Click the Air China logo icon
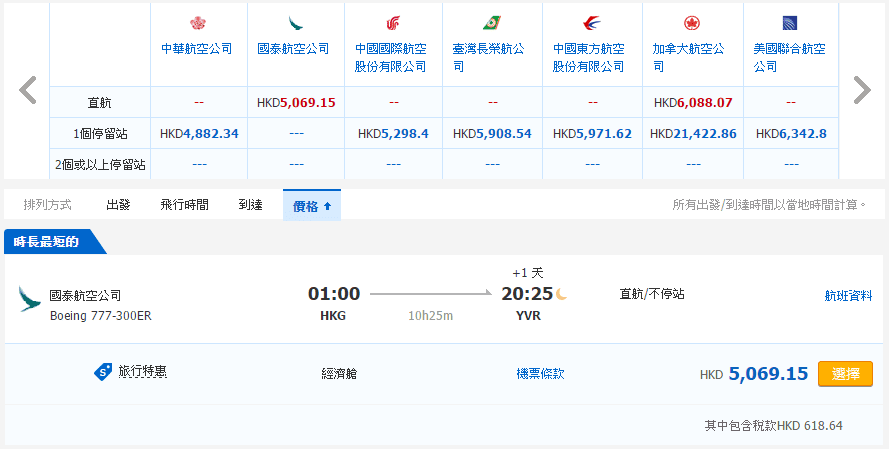This screenshot has height=449, width=889. 393,23
